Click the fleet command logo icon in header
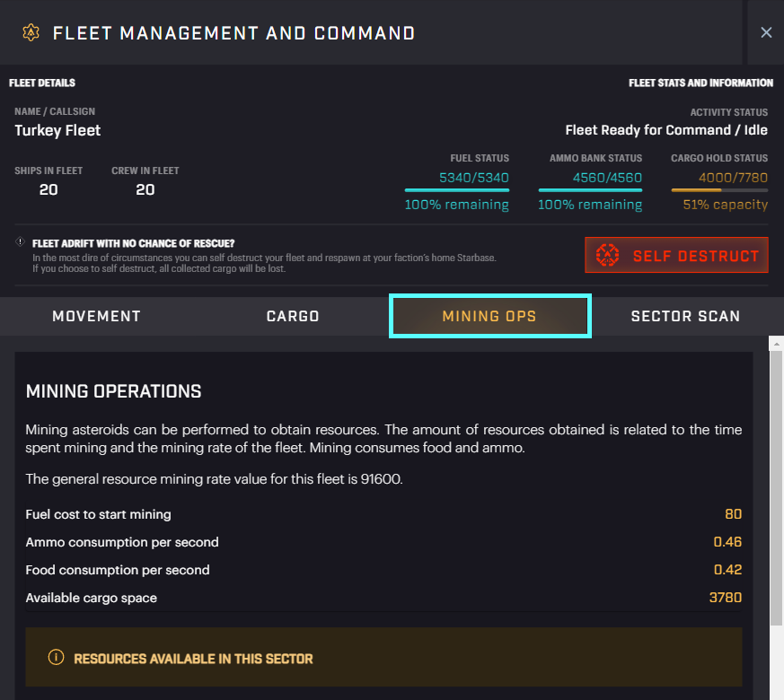 coord(31,33)
